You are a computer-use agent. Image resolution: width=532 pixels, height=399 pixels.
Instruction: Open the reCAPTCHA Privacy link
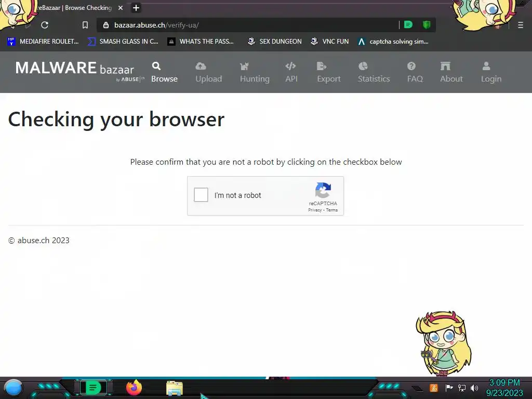click(x=315, y=210)
